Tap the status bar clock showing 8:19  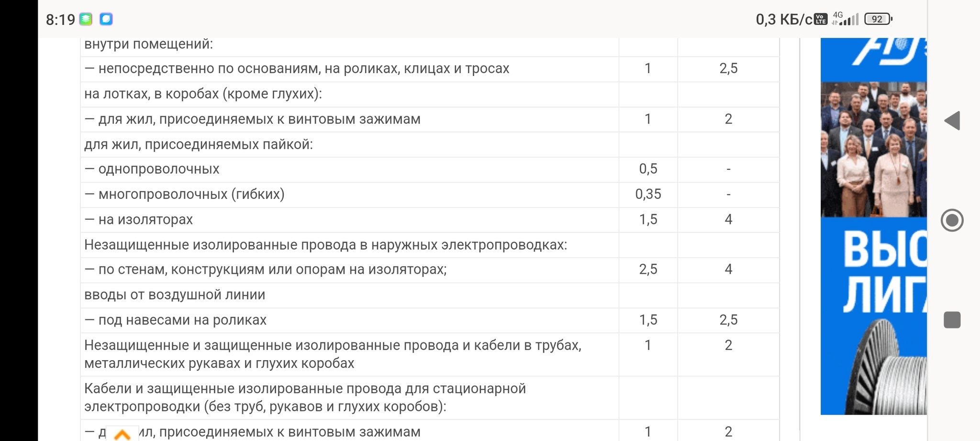pos(60,20)
